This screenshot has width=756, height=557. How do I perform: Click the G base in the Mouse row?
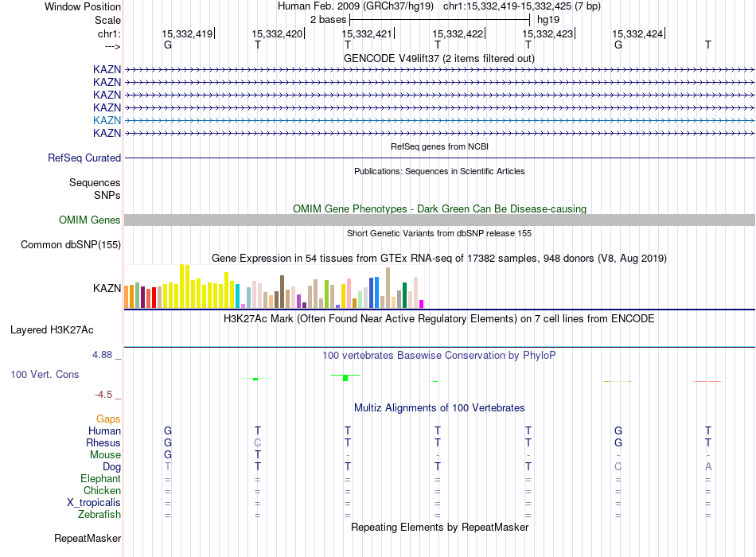click(x=168, y=455)
